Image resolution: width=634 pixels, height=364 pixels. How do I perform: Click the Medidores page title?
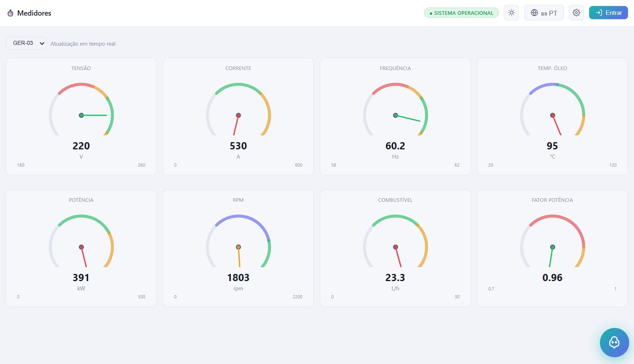coord(34,13)
